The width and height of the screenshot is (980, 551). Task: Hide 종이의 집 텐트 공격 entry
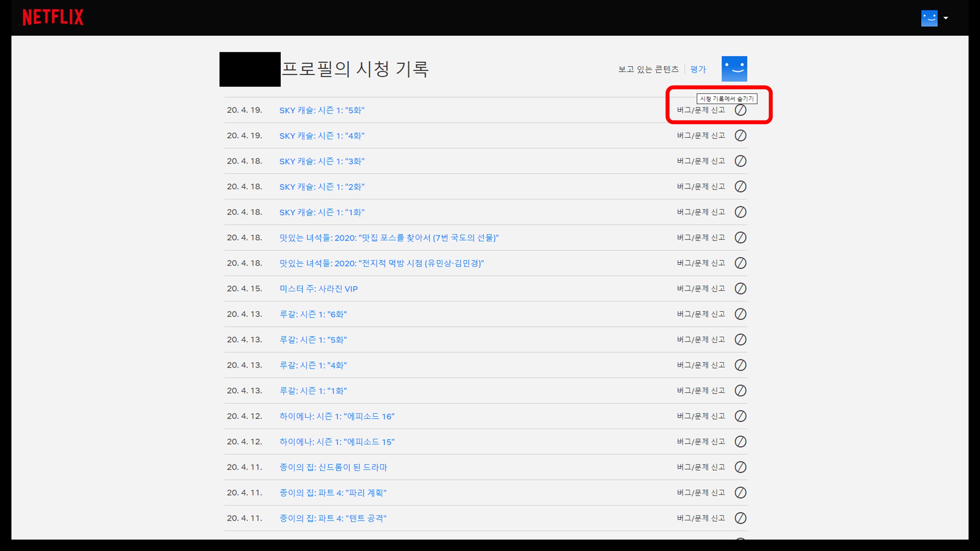point(740,518)
